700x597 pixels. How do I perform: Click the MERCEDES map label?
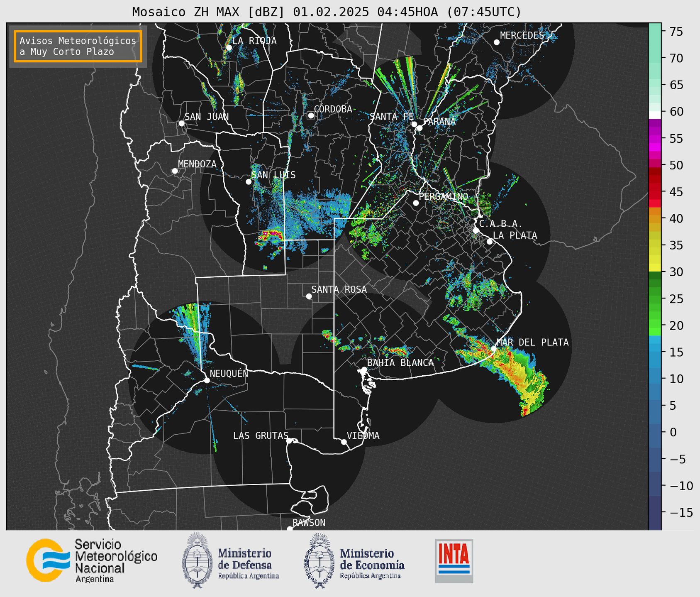click(x=522, y=36)
